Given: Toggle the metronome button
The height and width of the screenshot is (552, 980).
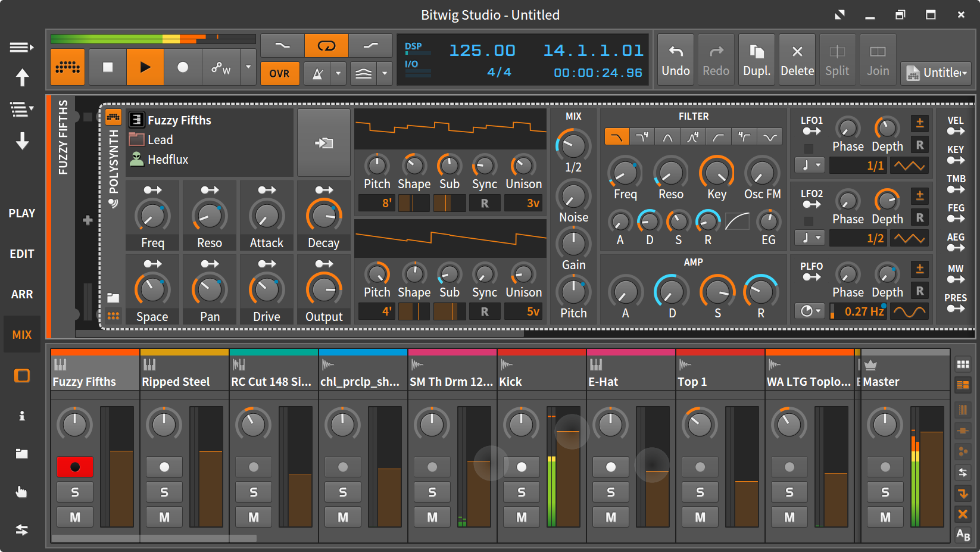Looking at the screenshot, I should [317, 74].
